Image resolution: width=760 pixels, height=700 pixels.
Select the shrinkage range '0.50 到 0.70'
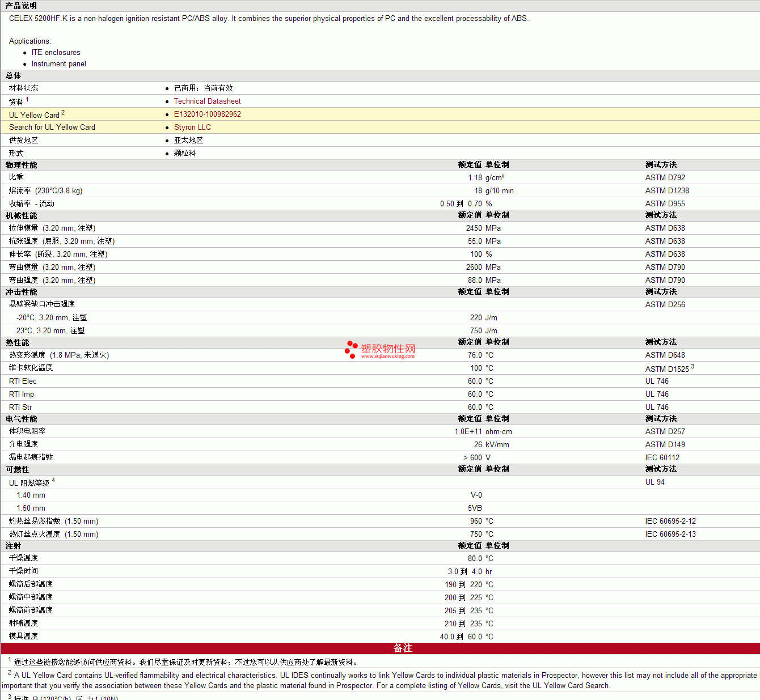click(x=461, y=203)
